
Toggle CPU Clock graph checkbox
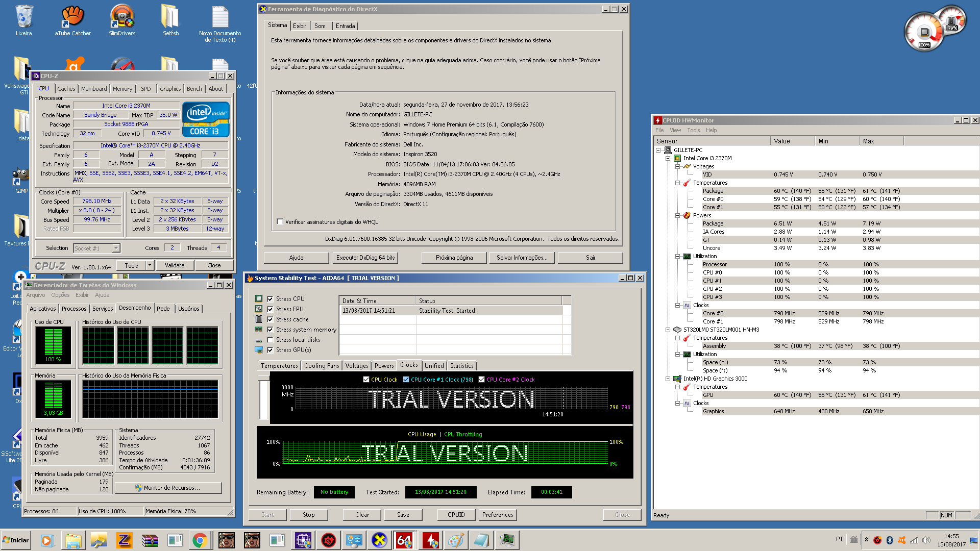(x=366, y=380)
